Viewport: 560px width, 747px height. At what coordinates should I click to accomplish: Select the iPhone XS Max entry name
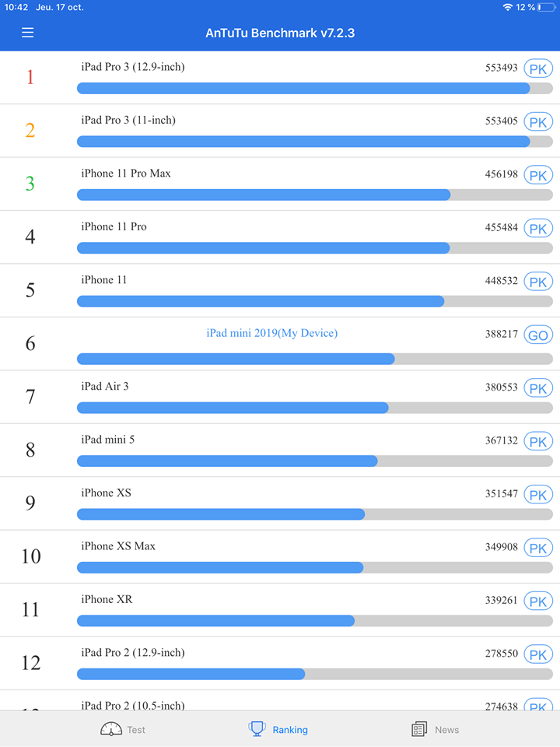[118, 546]
